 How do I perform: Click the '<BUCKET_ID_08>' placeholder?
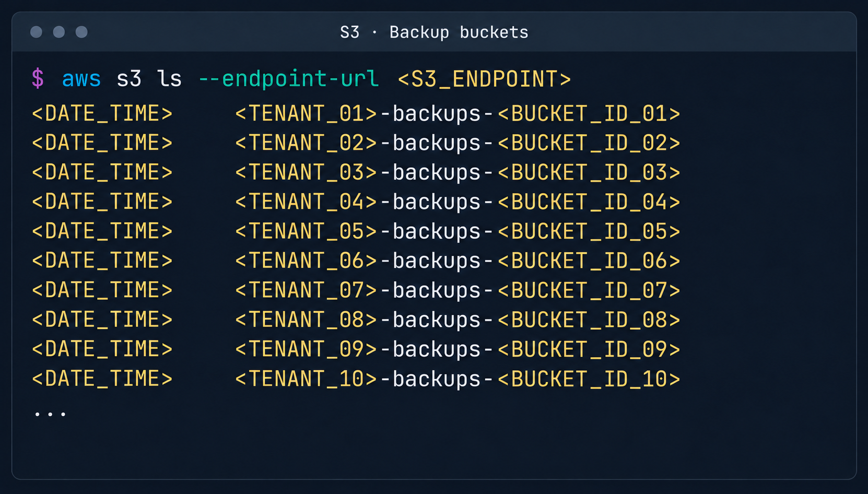click(589, 320)
